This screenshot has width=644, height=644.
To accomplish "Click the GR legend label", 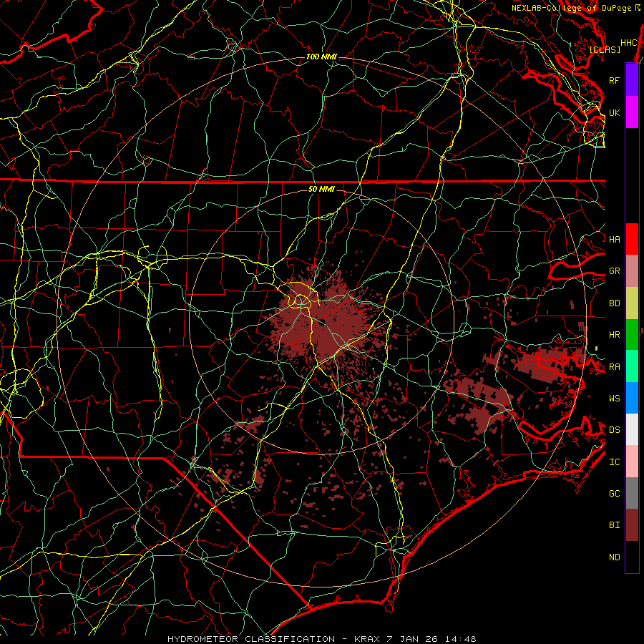I will (x=614, y=271).
